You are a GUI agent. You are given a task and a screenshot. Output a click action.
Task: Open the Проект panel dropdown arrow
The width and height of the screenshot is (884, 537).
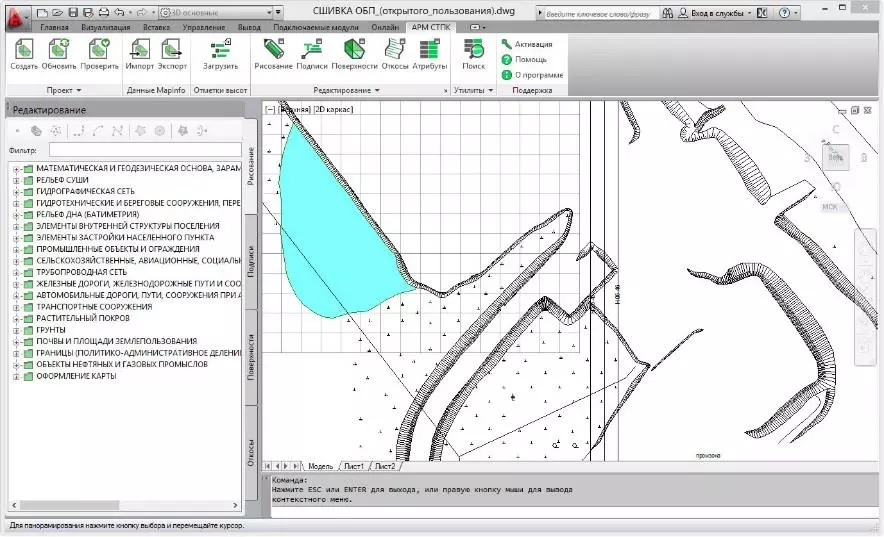tap(79, 90)
